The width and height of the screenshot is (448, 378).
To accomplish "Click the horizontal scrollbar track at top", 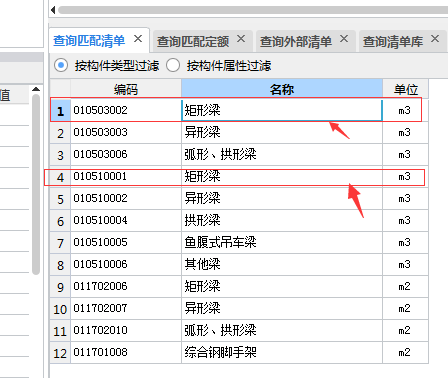I will click(x=253, y=10).
